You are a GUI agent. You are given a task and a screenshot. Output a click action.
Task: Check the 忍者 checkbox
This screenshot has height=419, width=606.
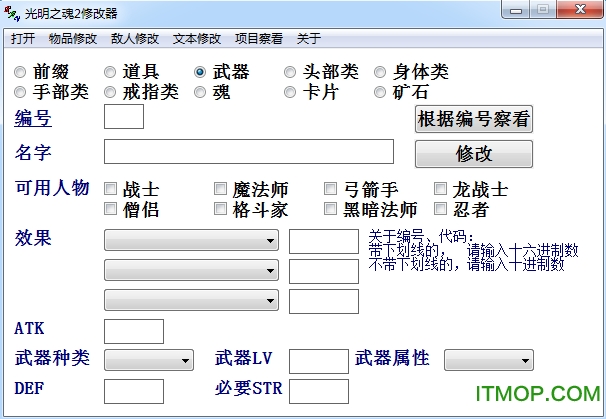[x=440, y=209]
